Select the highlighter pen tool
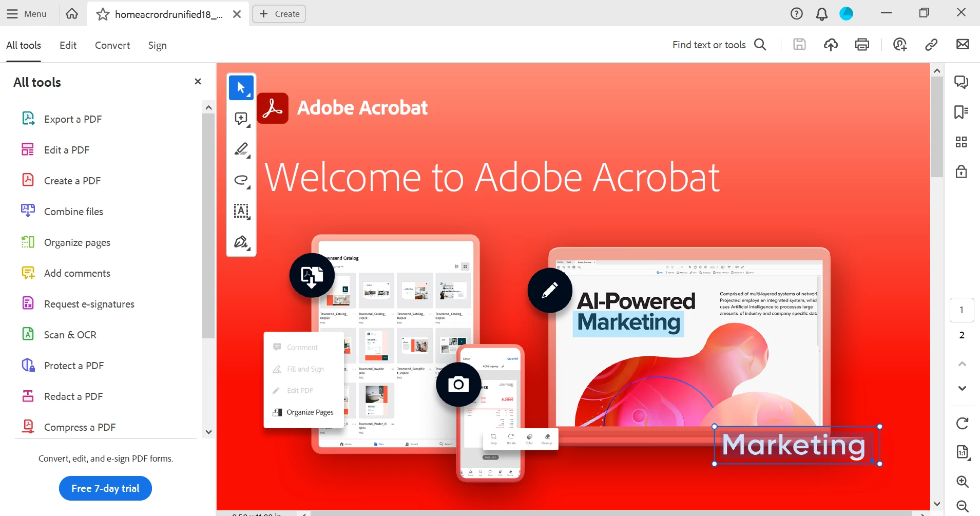Viewport: 980px width, 516px height. [x=241, y=149]
